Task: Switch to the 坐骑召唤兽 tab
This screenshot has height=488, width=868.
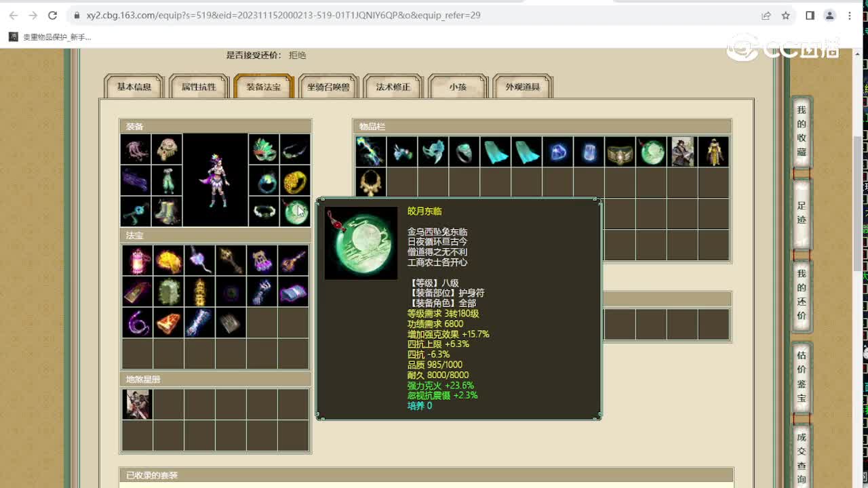Action: click(x=328, y=87)
